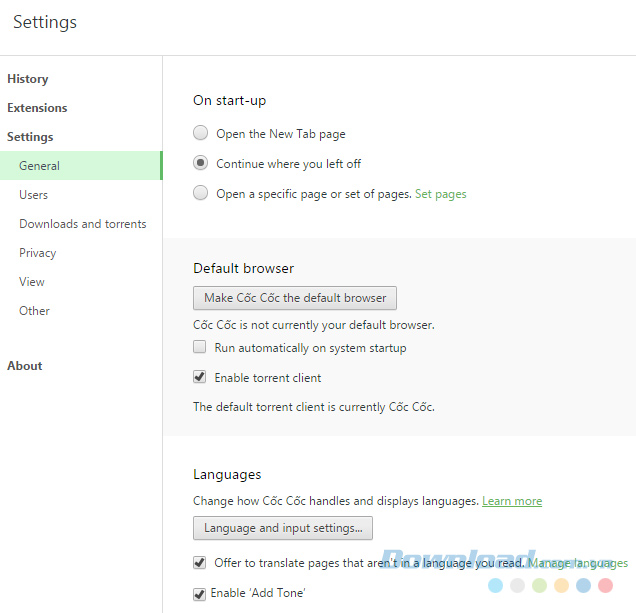Choose 'Continue where you left off' radio
The image size is (636, 613).
[201, 163]
